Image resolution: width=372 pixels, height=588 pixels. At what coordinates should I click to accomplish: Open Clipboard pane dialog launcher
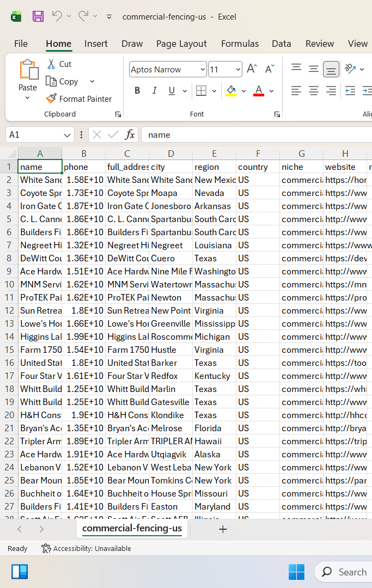pyautogui.click(x=118, y=114)
